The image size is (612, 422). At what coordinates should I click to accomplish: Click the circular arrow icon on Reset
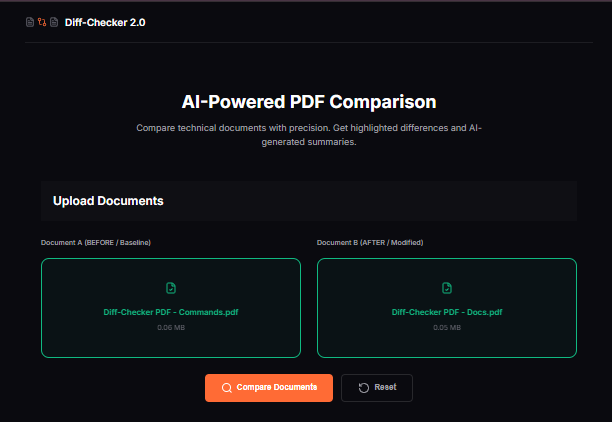tap(363, 388)
